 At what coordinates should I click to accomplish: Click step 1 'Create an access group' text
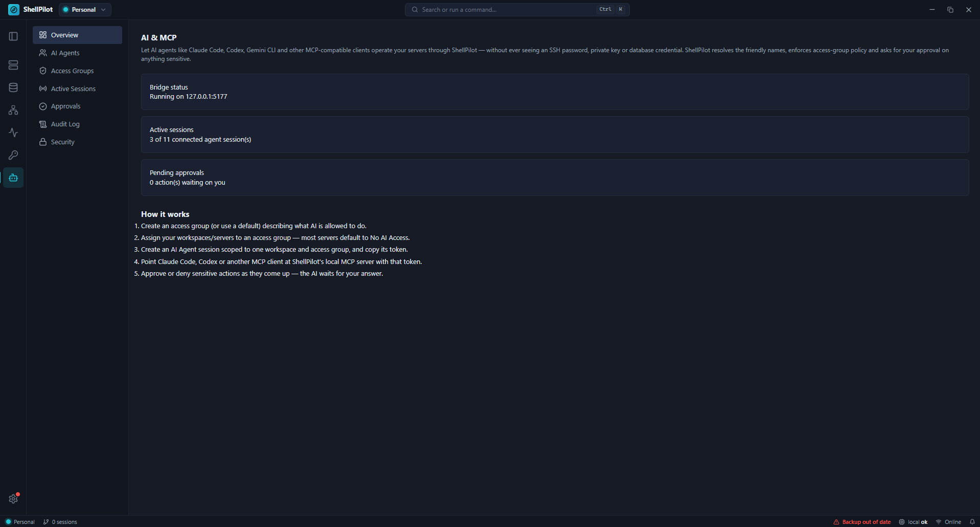[254, 226]
